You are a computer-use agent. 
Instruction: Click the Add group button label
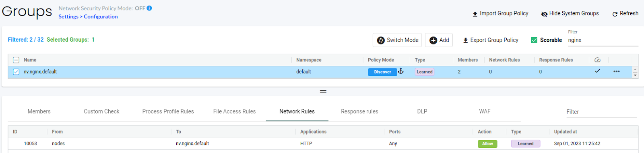pyautogui.click(x=444, y=40)
